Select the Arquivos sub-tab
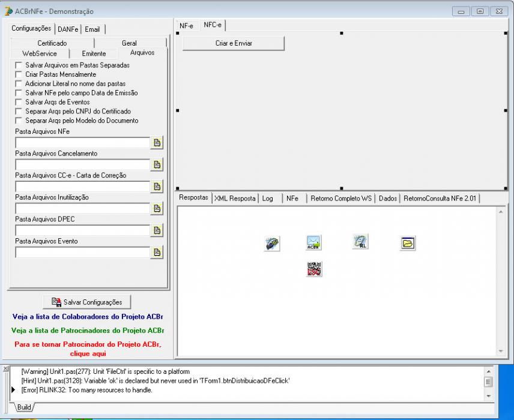The image size is (514, 420). [142, 52]
